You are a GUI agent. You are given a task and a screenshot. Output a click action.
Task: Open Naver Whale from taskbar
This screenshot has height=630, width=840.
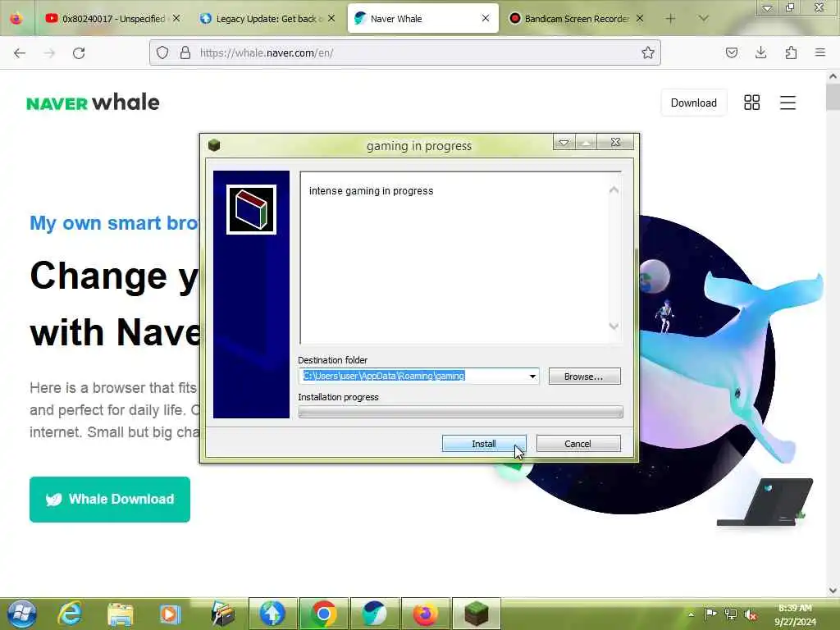coord(374,614)
